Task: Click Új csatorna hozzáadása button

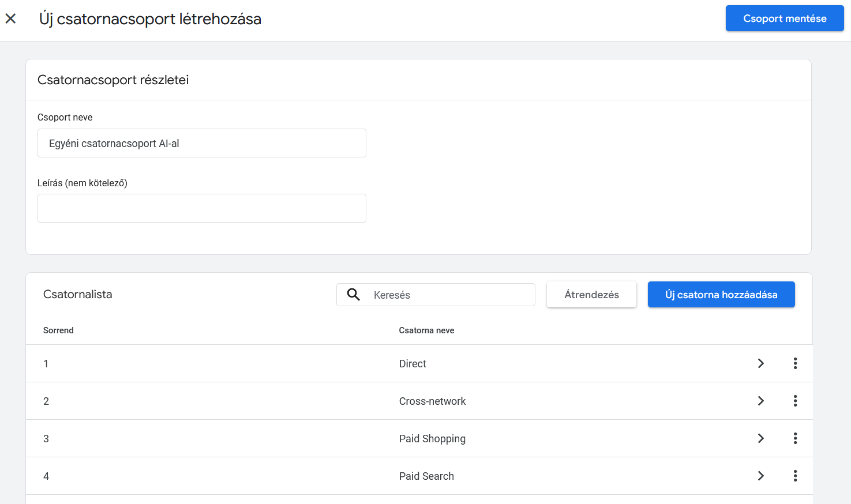Action: pos(721,295)
